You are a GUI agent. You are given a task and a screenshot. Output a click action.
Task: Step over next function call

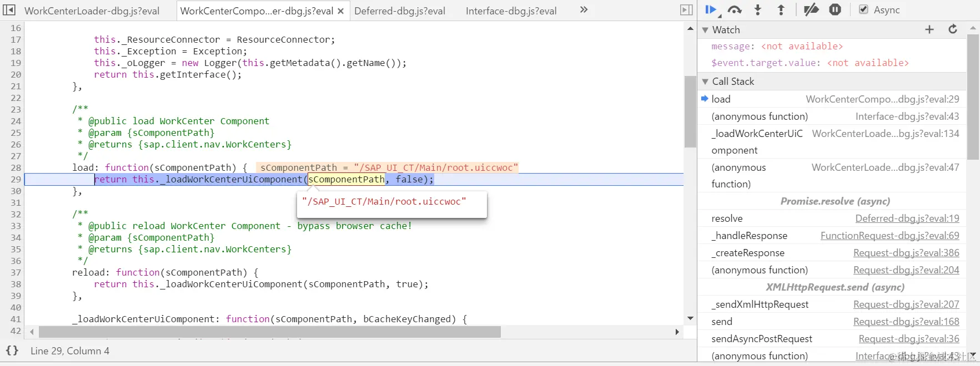pyautogui.click(x=735, y=9)
